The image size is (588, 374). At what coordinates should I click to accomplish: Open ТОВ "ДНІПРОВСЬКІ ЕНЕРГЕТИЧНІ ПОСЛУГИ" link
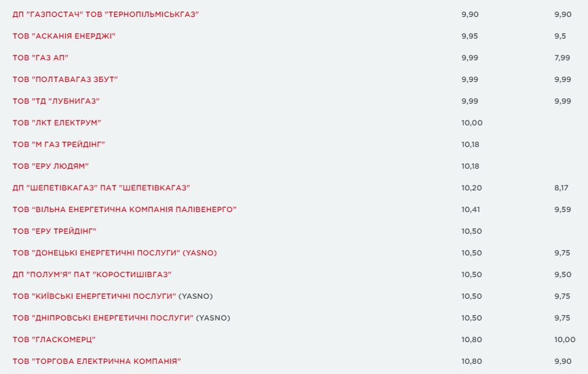(103, 318)
